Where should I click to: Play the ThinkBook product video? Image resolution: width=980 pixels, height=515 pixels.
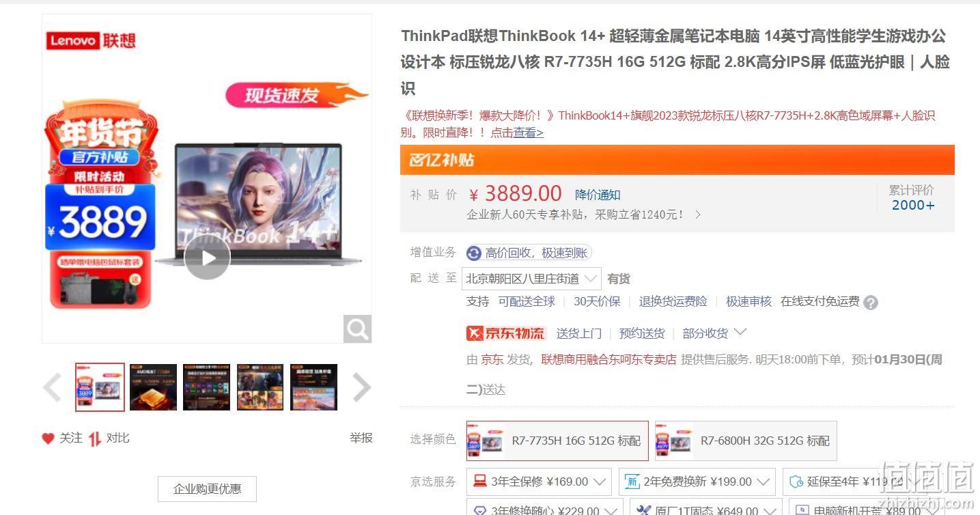tap(207, 257)
